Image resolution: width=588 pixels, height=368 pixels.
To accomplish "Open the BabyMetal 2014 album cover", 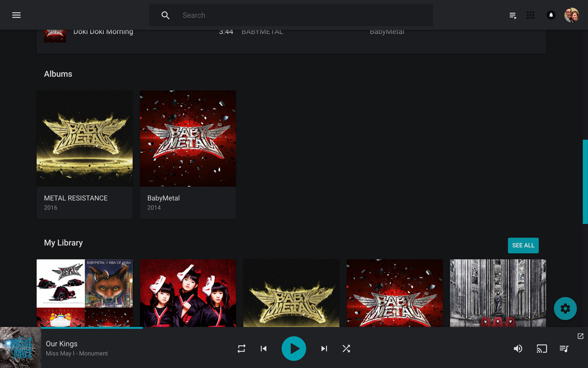I will click(x=188, y=138).
